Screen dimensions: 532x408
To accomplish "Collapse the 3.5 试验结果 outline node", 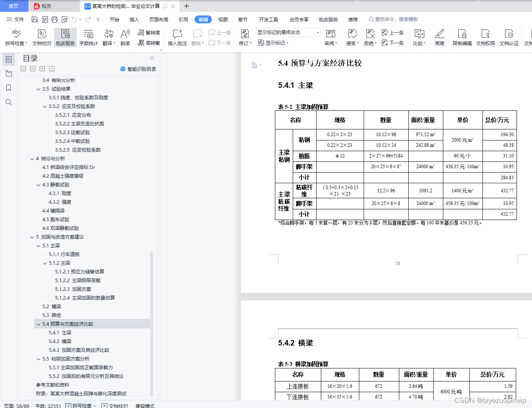I will [38, 89].
